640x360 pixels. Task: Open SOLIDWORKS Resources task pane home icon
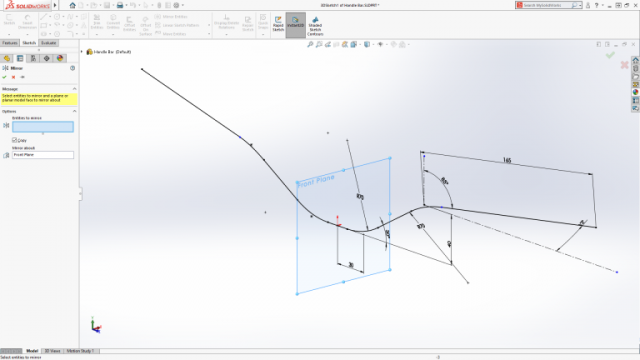[636, 60]
